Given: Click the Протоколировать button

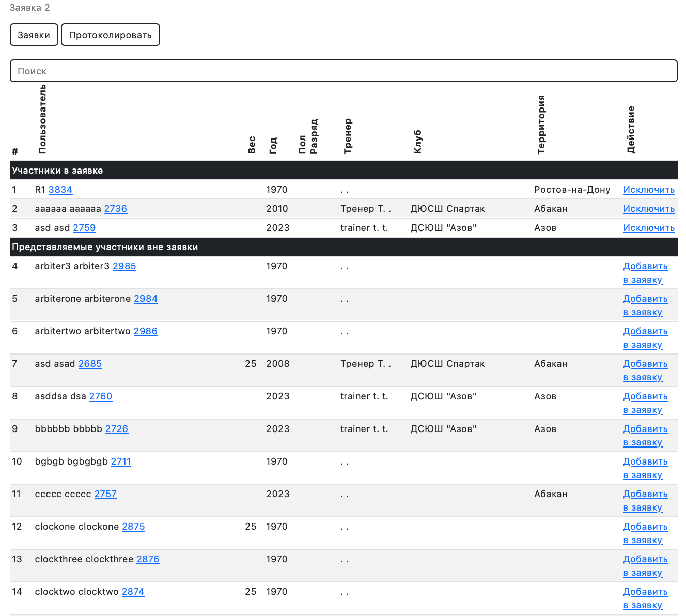Looking at the screenshot, I should point(111,35).
